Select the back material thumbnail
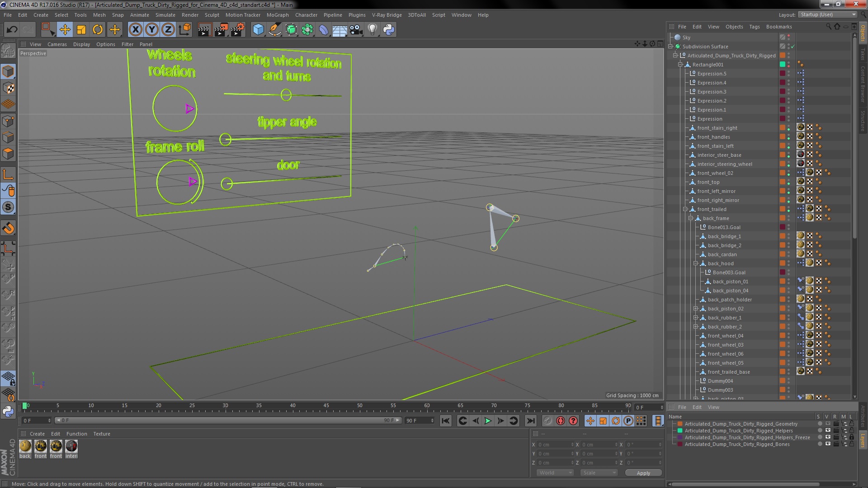 [x=25, y=446]
